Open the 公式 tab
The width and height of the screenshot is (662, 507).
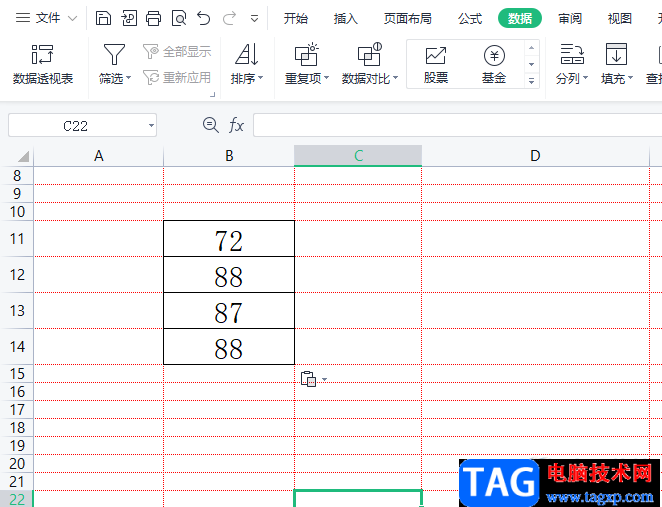470,19
